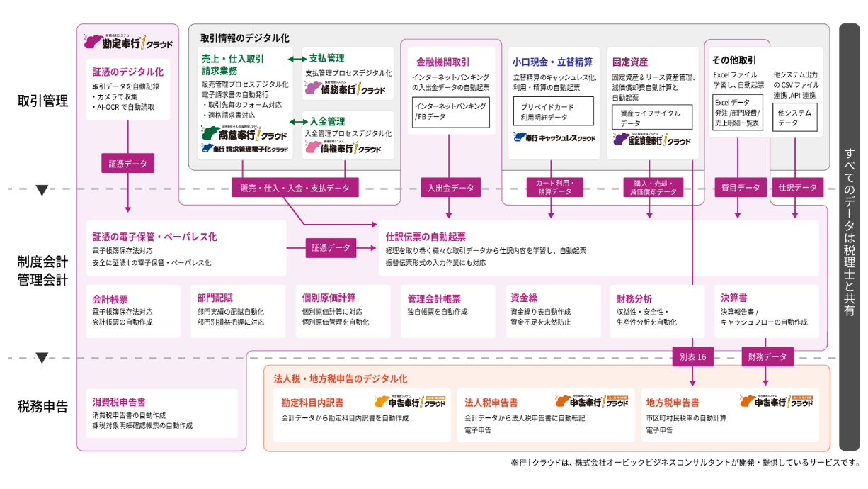Click the 他システムデータ box
The image size is (868, 489).
(x=795, y=118)
